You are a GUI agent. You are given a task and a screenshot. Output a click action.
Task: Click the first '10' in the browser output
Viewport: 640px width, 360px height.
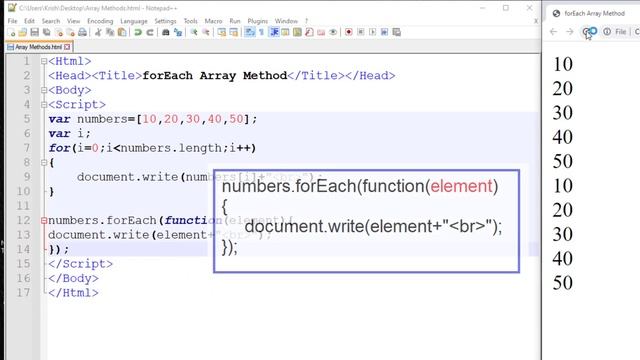[x=563, y=64]
